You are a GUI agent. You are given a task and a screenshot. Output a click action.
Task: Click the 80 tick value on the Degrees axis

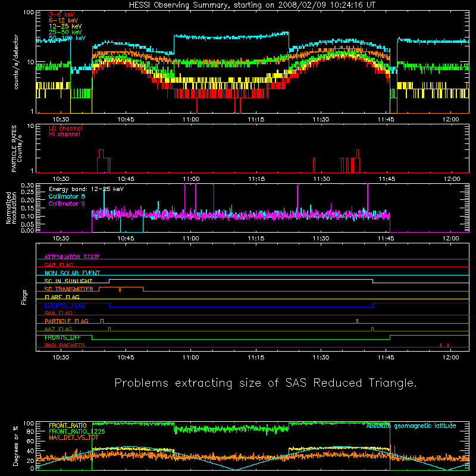tap(30, 431)
